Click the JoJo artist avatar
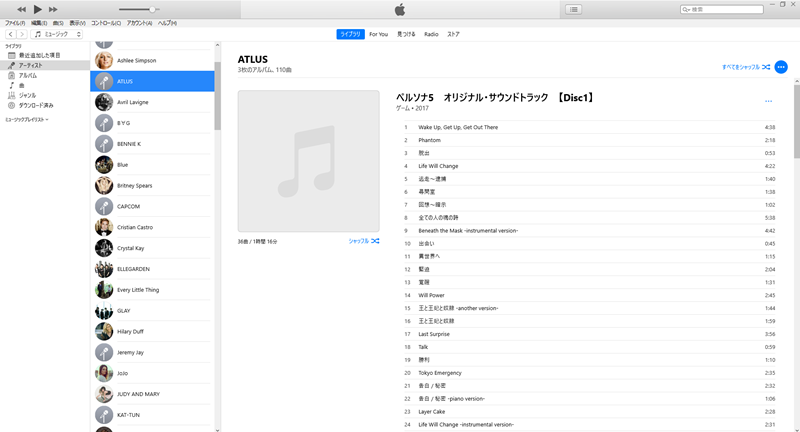800x432 pixels. pos(104,373)
